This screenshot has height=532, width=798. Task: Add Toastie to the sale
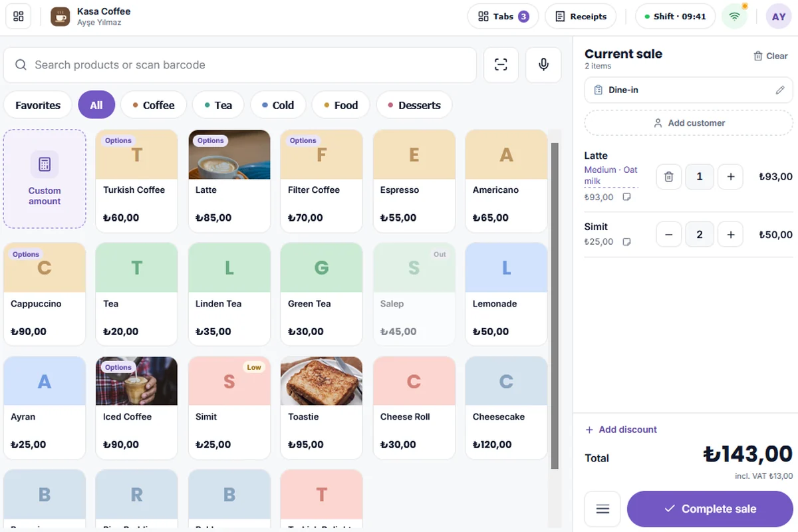[322, 408]
